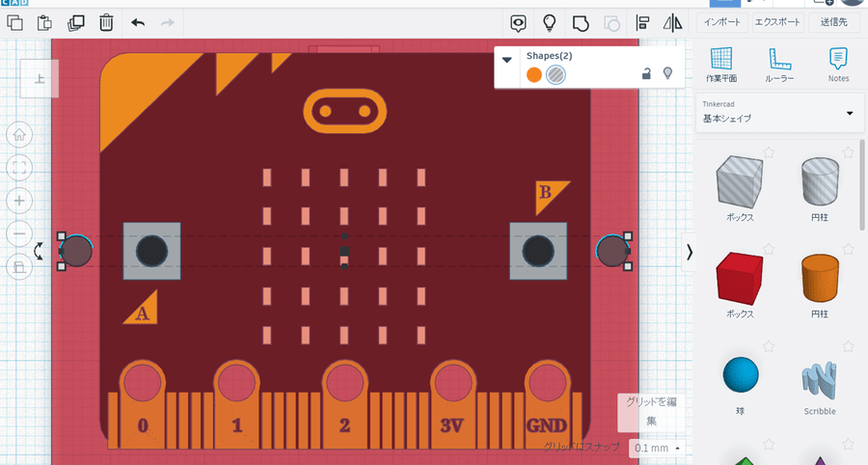Undo the last action

pyautogui.click(x=138, y=23)
